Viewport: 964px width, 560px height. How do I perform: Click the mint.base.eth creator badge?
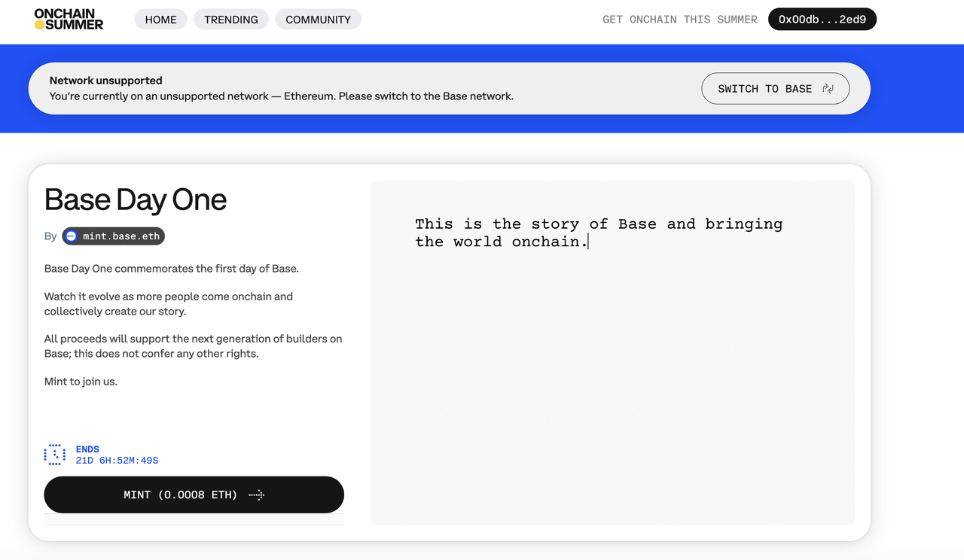point(113,236)
